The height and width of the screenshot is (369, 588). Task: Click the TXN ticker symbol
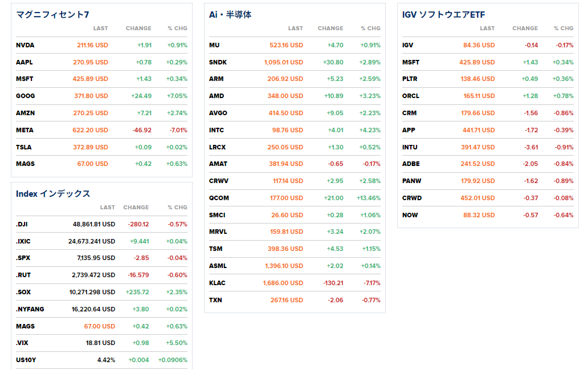point(215,301)
